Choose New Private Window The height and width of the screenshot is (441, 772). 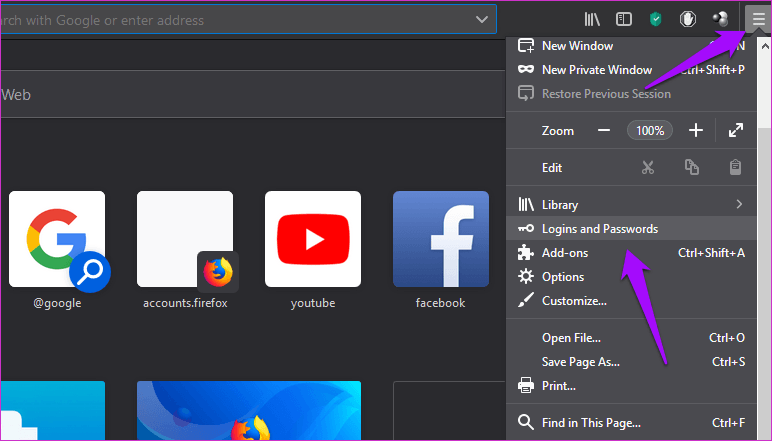point(631,70)
